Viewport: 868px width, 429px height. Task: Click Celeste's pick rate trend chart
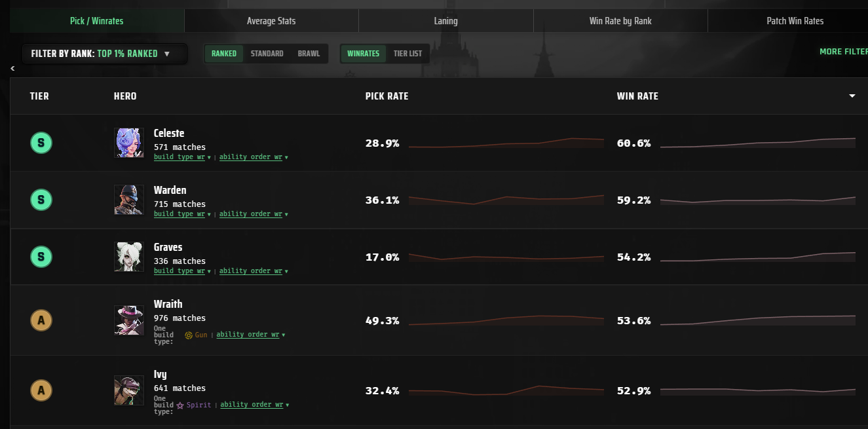tap(506, 143)
